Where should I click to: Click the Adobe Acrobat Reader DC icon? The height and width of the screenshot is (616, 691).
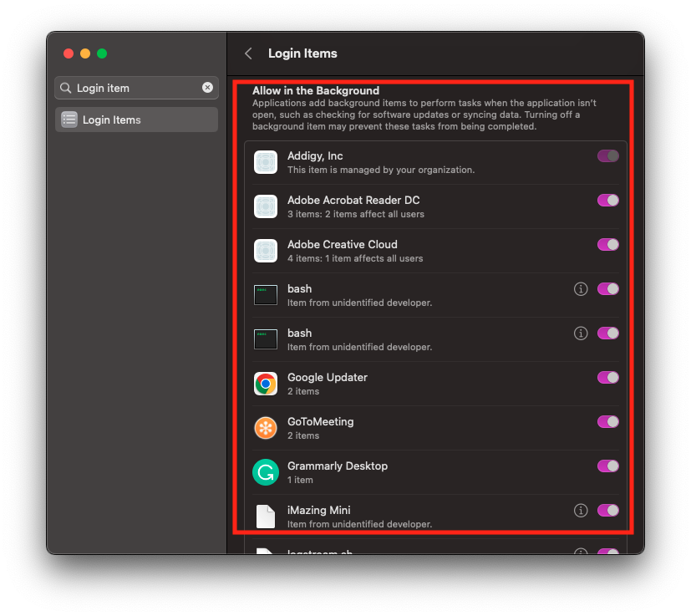tap(266, 206)
